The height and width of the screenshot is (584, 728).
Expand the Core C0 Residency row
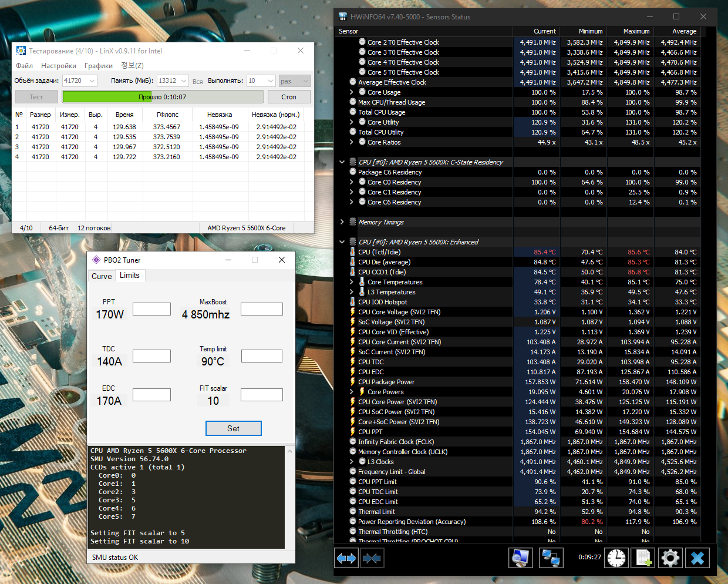(x=352, y=182)
